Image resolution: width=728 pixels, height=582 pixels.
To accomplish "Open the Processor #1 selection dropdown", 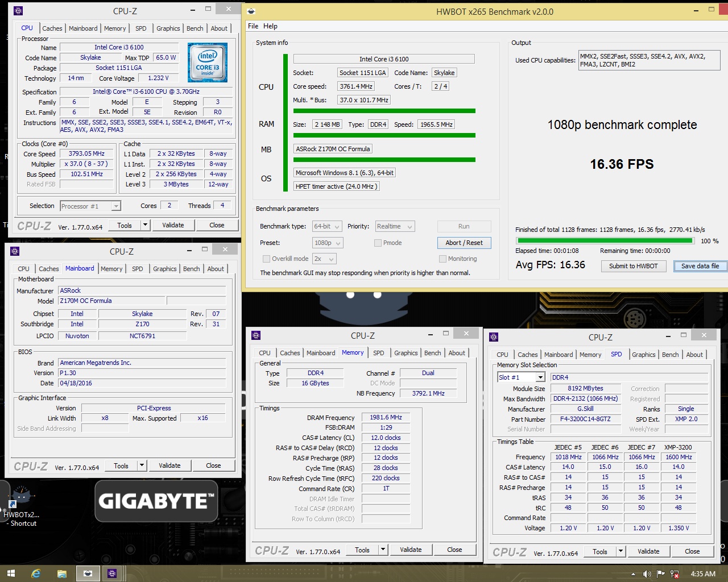I will click(90, 206).
